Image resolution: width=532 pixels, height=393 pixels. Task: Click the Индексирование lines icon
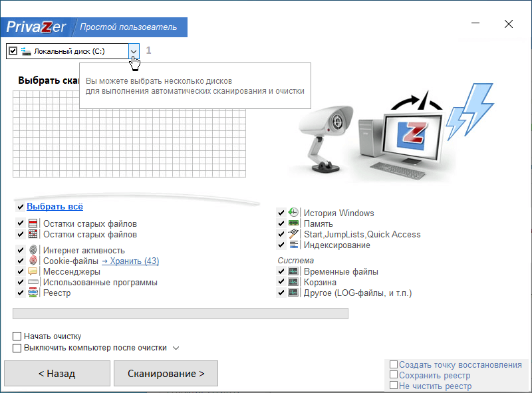(x=293, y=244)
